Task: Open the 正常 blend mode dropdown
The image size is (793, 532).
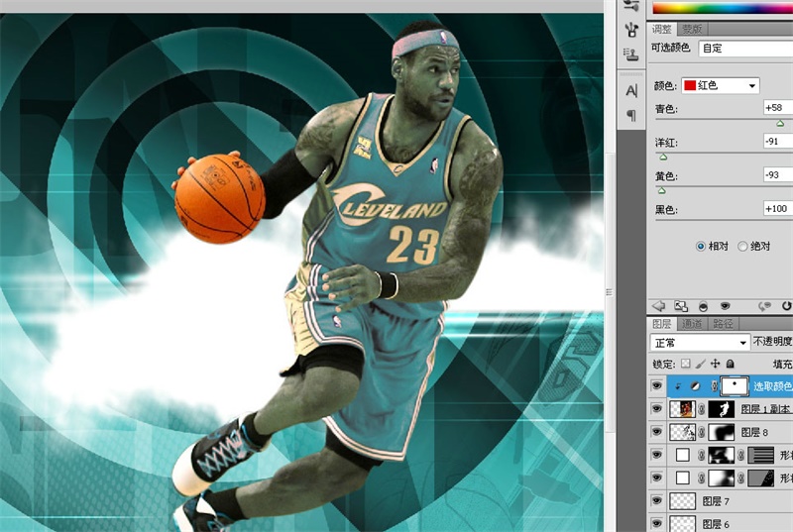Action: (x=700, y=343)
